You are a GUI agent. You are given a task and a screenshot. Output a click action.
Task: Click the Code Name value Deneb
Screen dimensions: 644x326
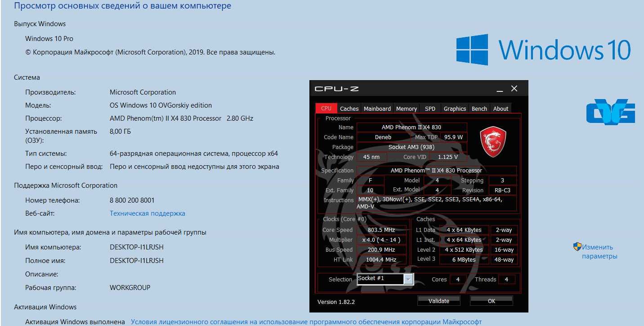[x=383, y=137]
